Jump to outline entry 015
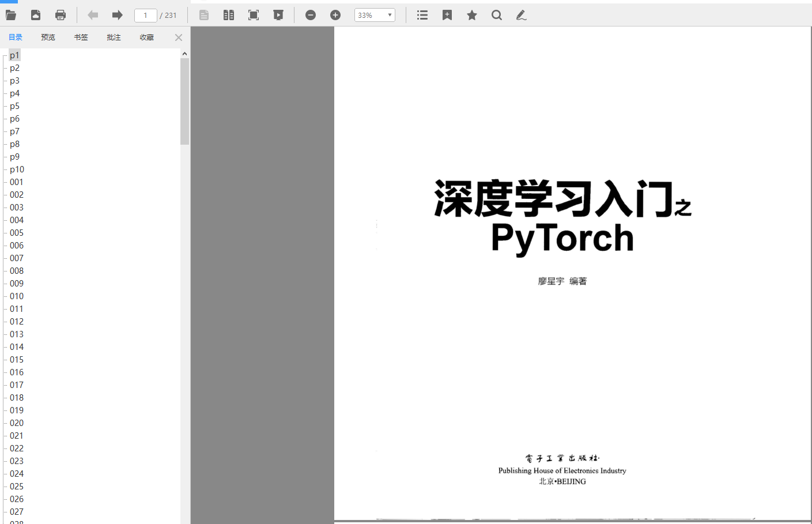Viewport: 812px width, 524px height. tap(17, 360)
